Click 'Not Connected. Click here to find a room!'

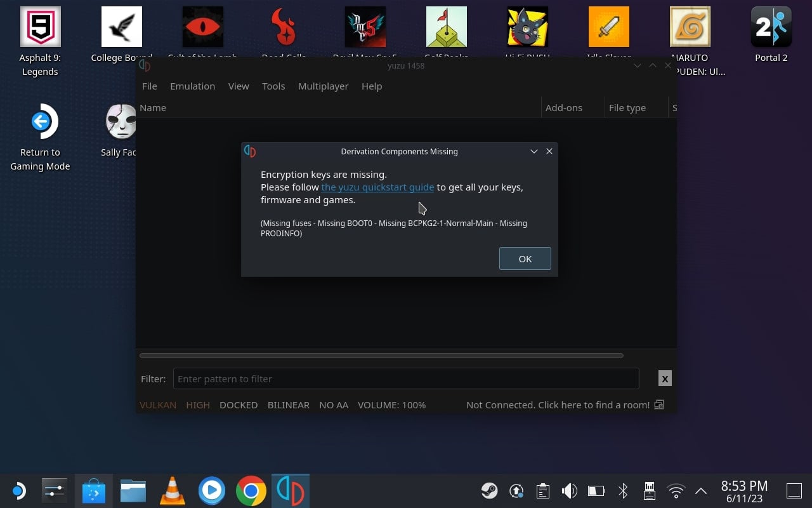[x=558, y=404]
